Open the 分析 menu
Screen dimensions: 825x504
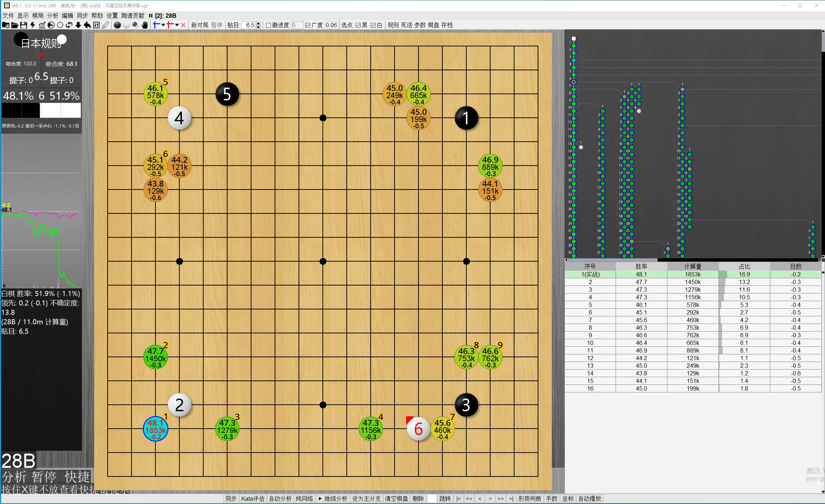click(x=53, y=16)
